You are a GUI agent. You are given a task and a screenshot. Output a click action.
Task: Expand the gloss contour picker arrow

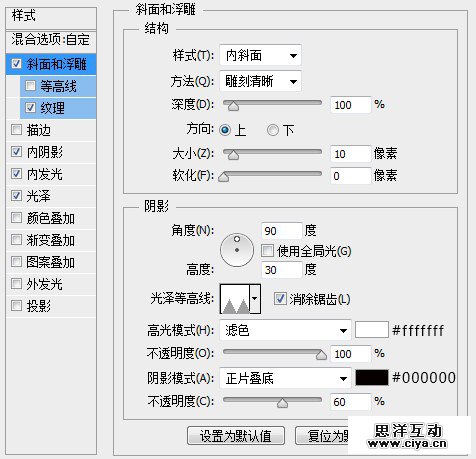[x=255, y=299]
